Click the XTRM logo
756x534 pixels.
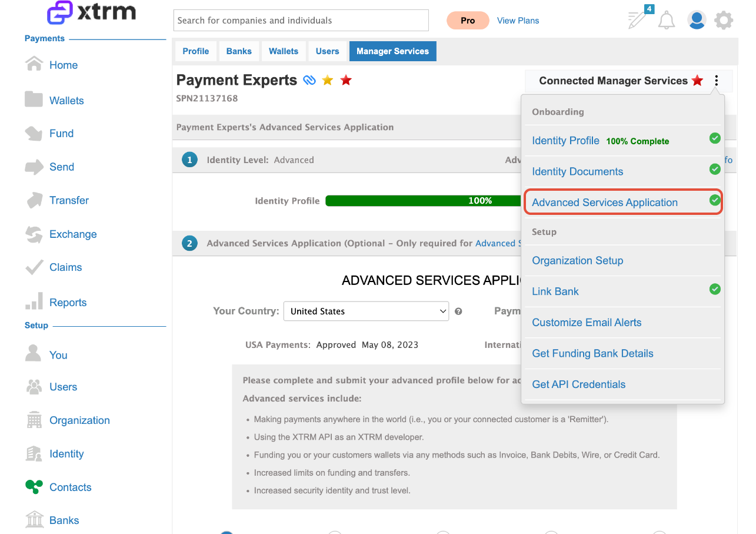91,13
